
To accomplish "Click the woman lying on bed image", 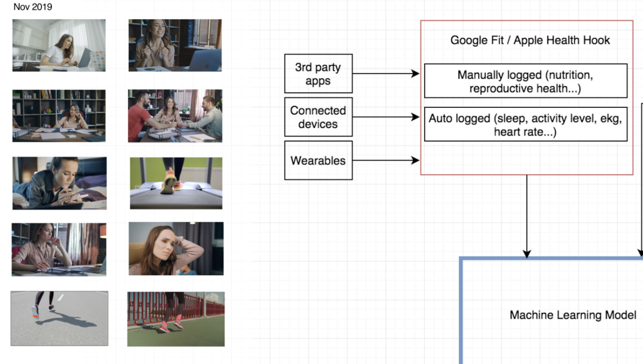I will pyautogui.click(x=59, y=183).
